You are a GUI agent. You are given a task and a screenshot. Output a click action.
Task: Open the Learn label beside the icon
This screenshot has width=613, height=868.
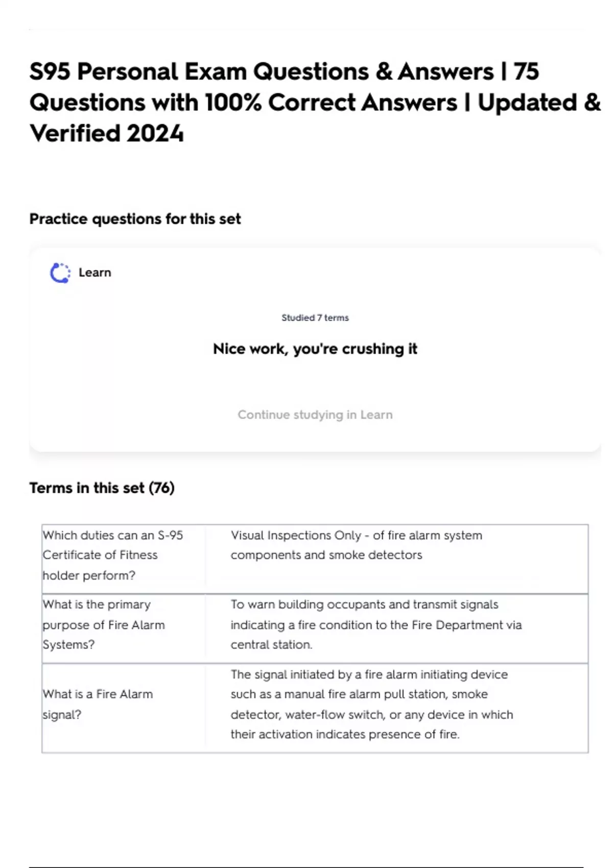(x=95, y=273)
